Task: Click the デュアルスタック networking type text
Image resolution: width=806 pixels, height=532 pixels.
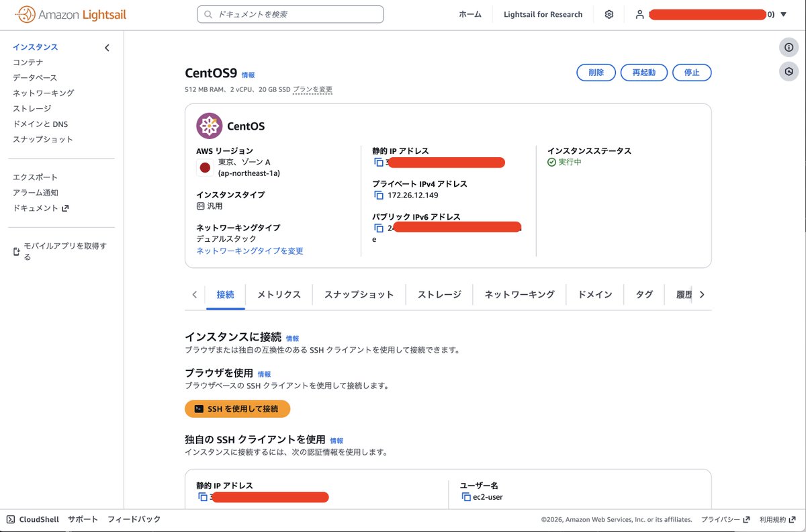Action: pos(226,238)
